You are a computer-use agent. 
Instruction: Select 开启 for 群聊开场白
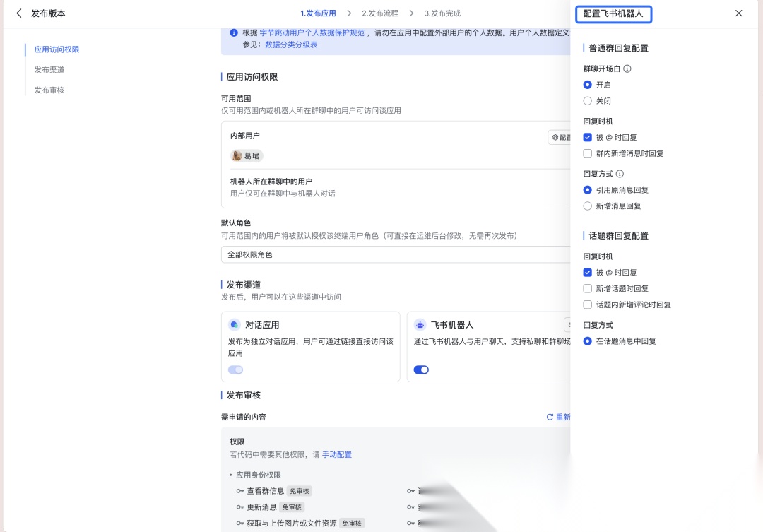tap(587, 85)
